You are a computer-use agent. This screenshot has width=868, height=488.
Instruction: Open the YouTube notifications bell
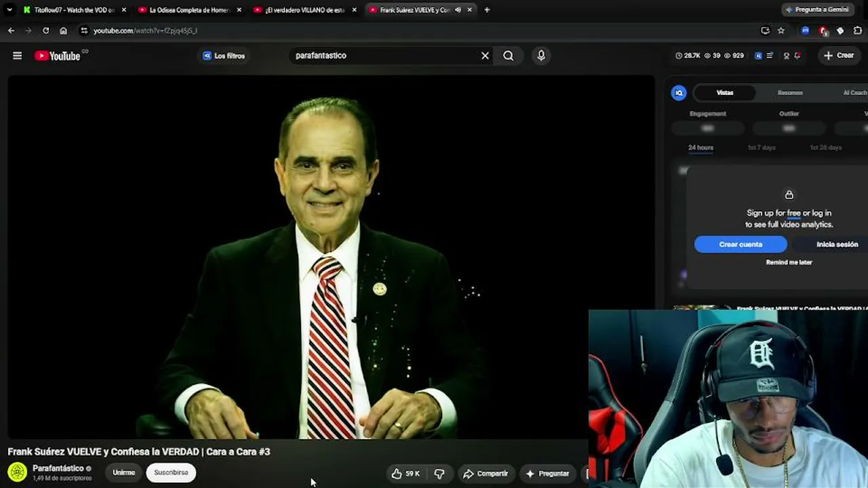[x=797, y=56]
